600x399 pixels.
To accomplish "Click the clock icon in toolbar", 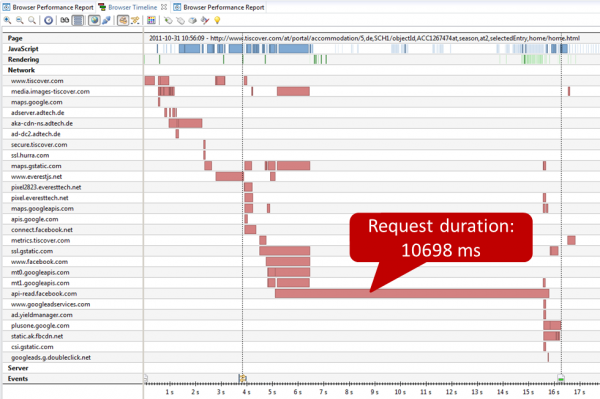I will (x=48, y=20).
